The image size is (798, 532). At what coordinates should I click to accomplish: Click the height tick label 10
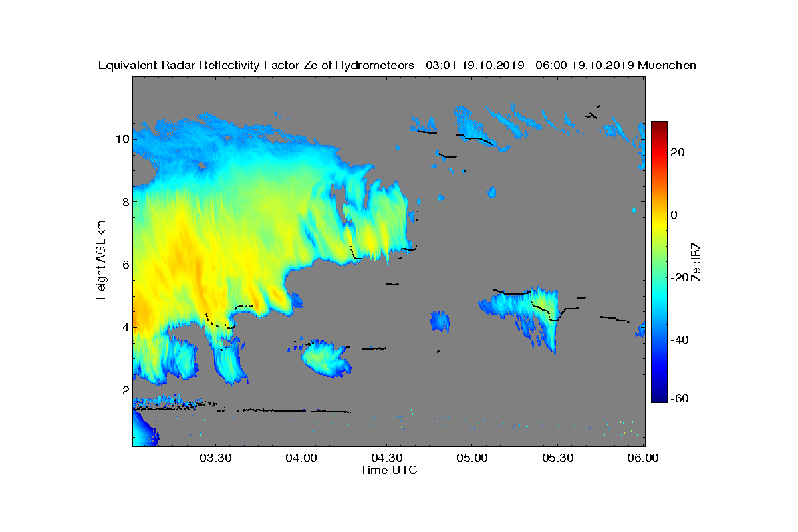click(x=122, y=139)
